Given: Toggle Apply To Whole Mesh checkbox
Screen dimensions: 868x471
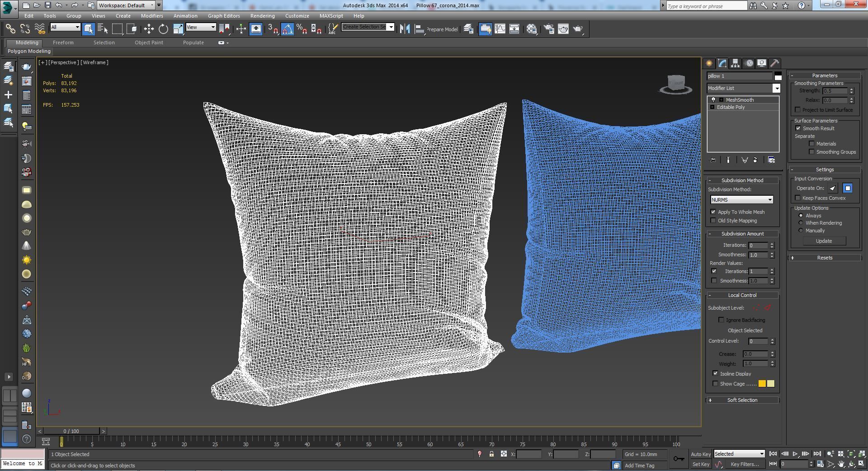Looking at the screenshot, I should [x=713, y=212].
